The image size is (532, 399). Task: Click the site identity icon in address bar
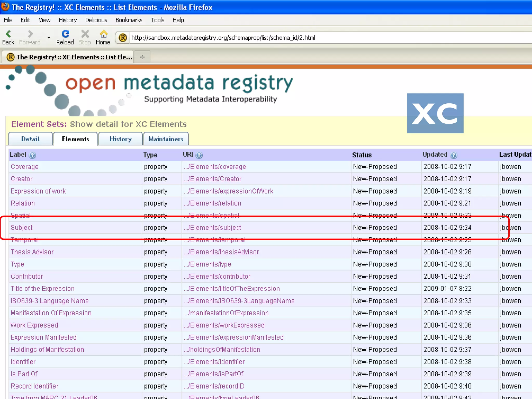pos(123,38)
